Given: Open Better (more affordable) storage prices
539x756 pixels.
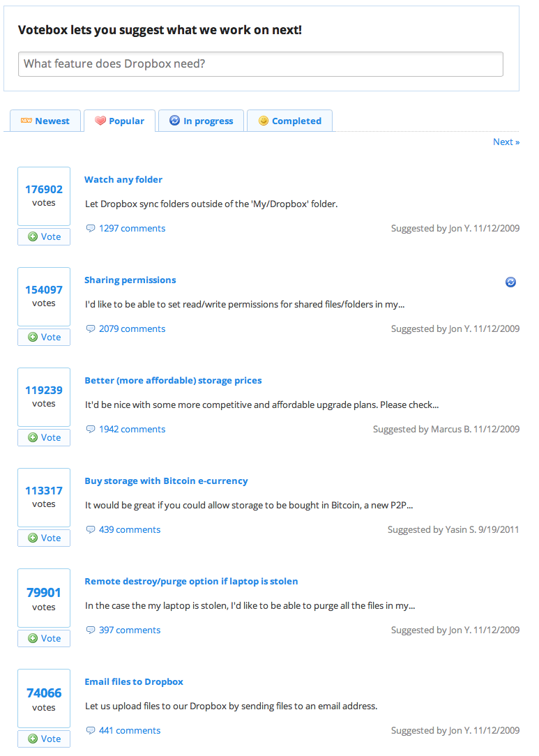Looking at the screenshot, I should pyautogui.click(x=173, y=380).
